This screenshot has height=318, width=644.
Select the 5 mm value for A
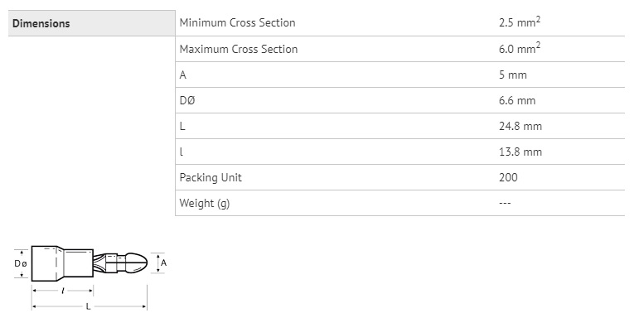(512, 75)
